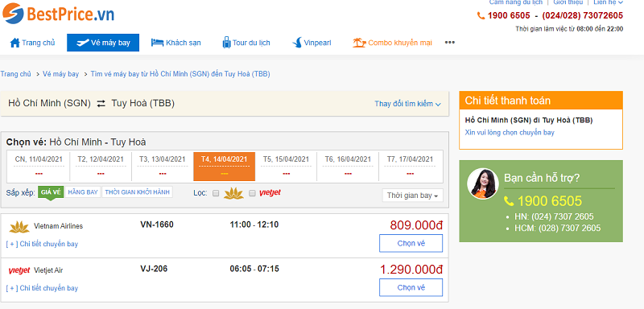Click Vé máy bay in the breadcrumb
Screen dimensions: 644x309
pos(61,74)
